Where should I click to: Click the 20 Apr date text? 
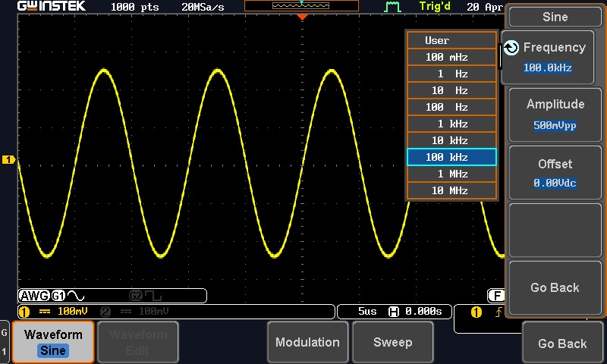[x=485, y=7]
